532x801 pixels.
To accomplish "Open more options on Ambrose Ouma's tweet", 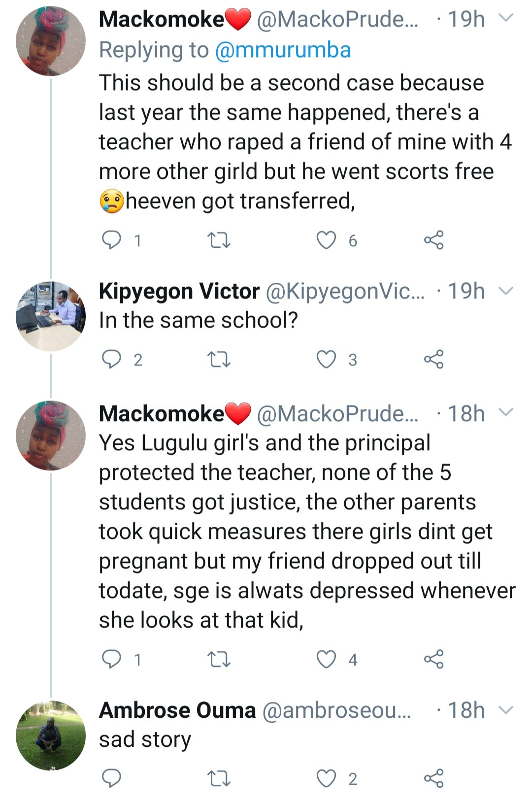I will pos(506,710).
